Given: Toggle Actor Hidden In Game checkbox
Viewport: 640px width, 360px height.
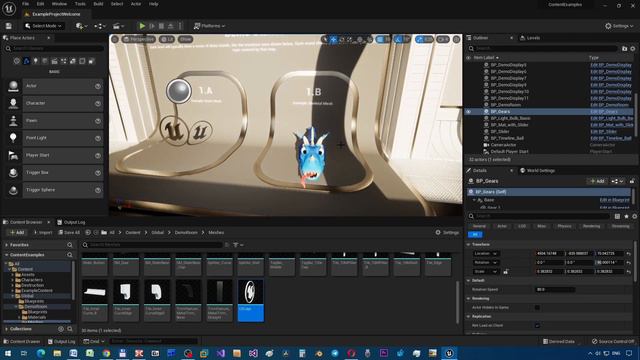Looking at the screenshot, I should [537, 307].
